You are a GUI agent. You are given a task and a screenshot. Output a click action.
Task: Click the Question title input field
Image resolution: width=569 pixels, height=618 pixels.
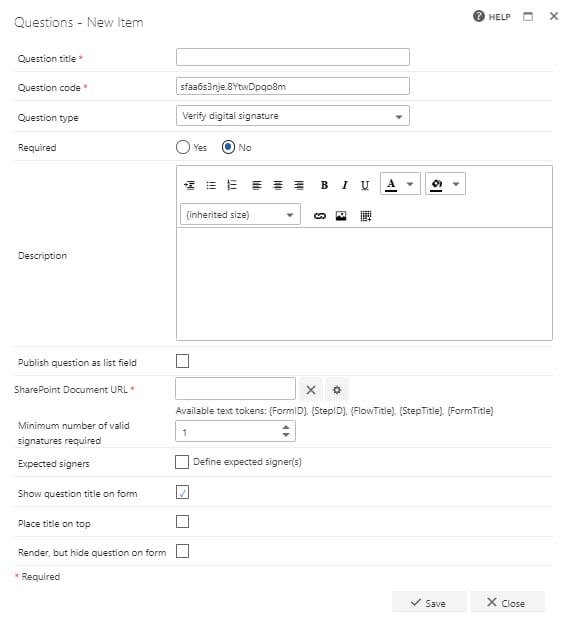click(x=293, y=57)
